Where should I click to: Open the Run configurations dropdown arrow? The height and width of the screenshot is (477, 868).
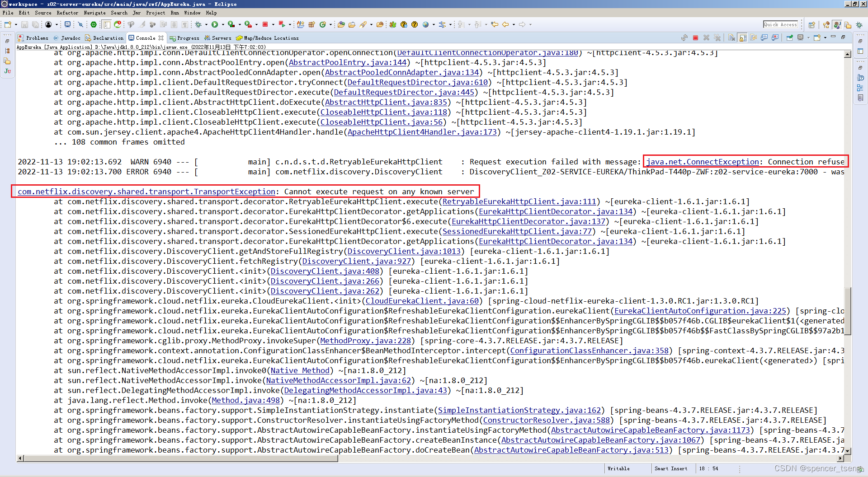222,25
